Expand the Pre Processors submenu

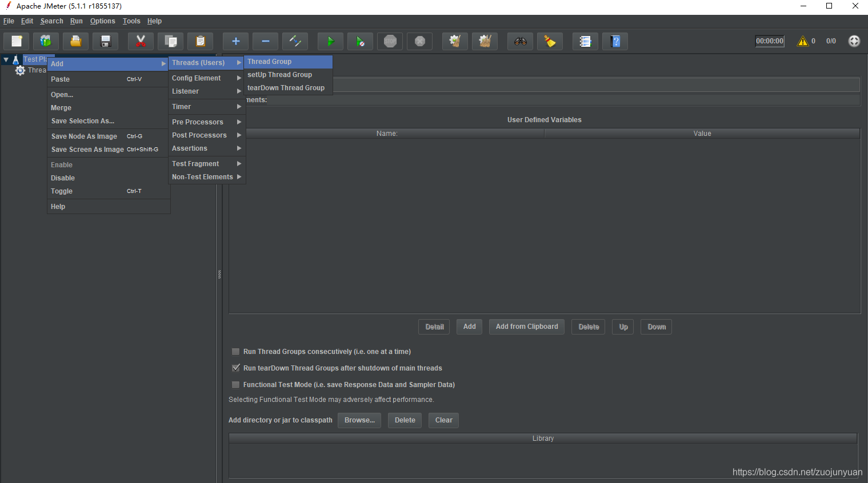coord(207,122)
